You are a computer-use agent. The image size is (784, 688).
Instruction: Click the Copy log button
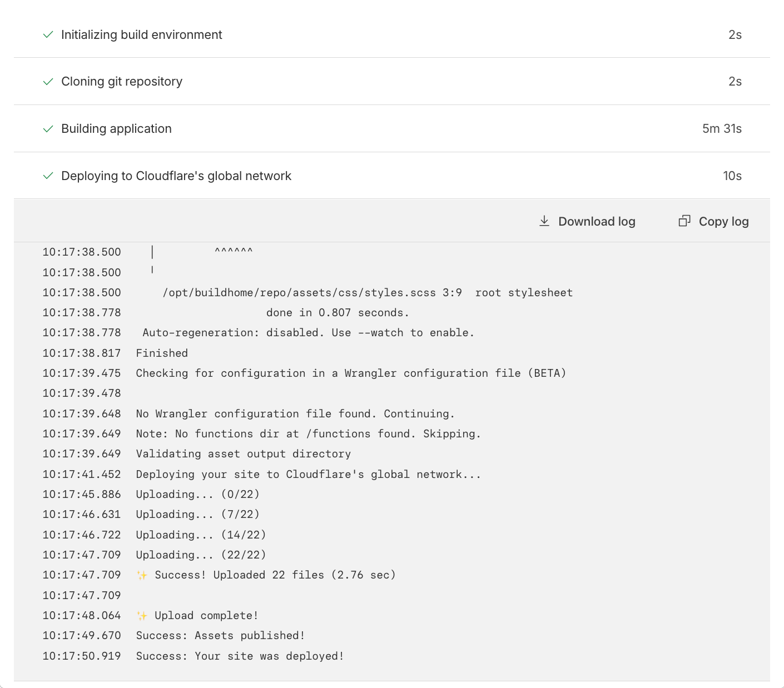[x=714, y=221]
